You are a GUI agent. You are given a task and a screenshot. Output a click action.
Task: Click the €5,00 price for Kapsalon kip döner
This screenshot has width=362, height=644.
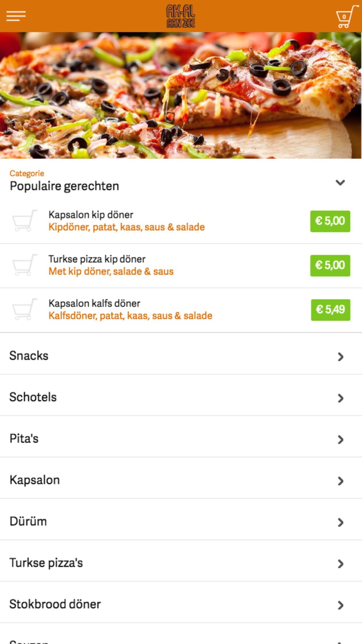click(330, 221)
